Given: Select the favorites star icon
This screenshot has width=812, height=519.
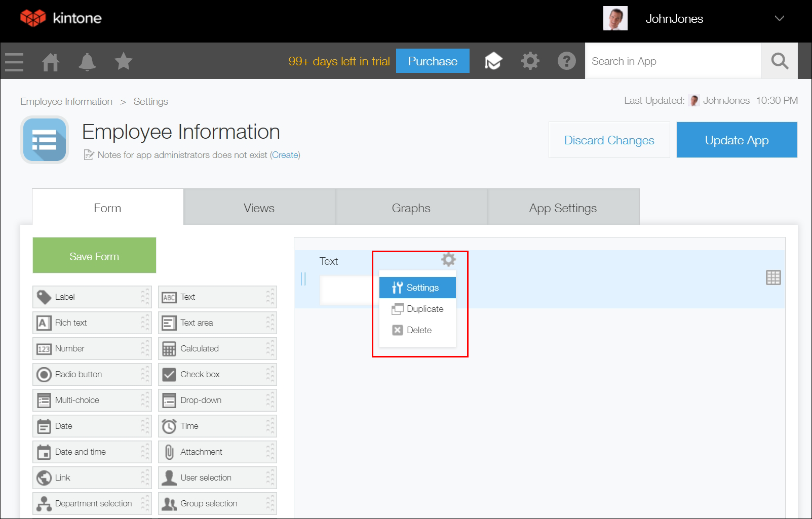Looking at the screenshot, I should 123,61.
